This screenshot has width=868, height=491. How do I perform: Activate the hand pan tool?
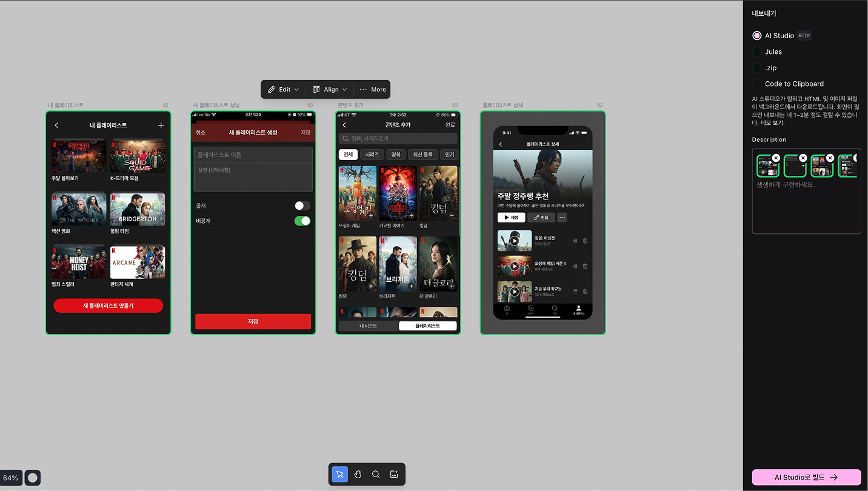358,475
